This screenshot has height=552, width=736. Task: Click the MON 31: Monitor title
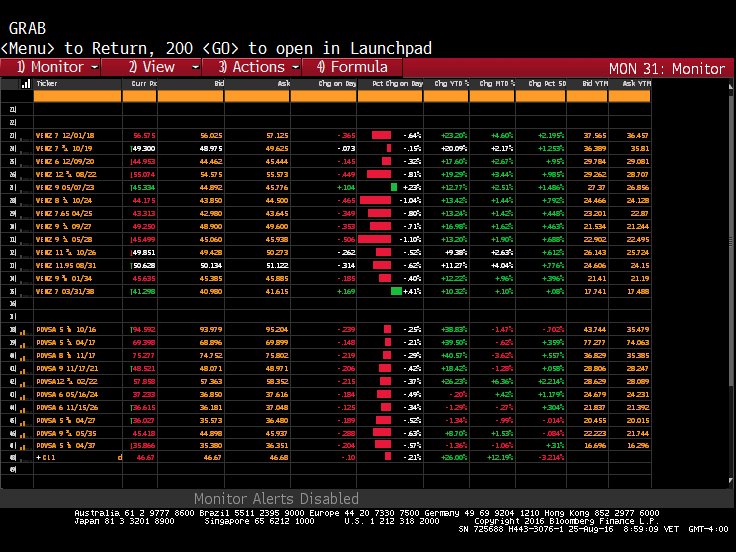[667, 69]
